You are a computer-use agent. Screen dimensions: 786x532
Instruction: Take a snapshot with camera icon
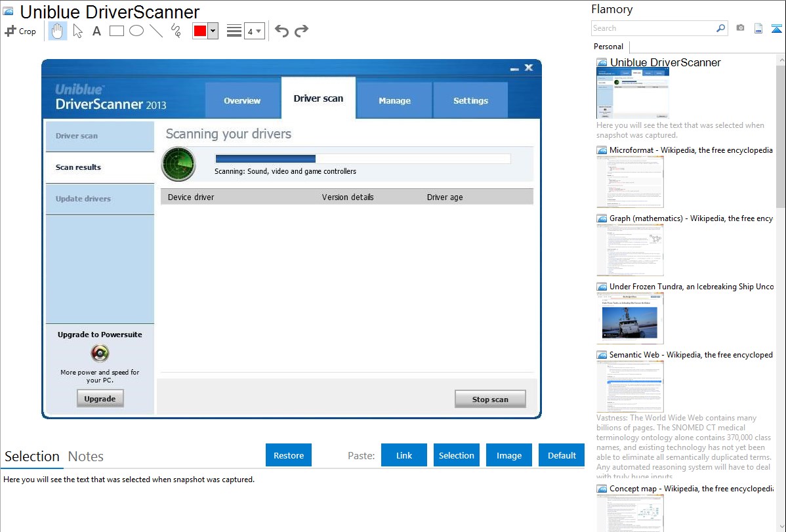pyautogui.click(x=740, y=28)
